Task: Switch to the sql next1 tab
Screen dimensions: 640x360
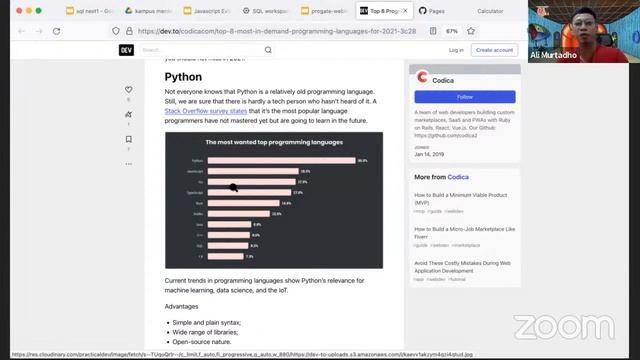Action: pos(89,11)
